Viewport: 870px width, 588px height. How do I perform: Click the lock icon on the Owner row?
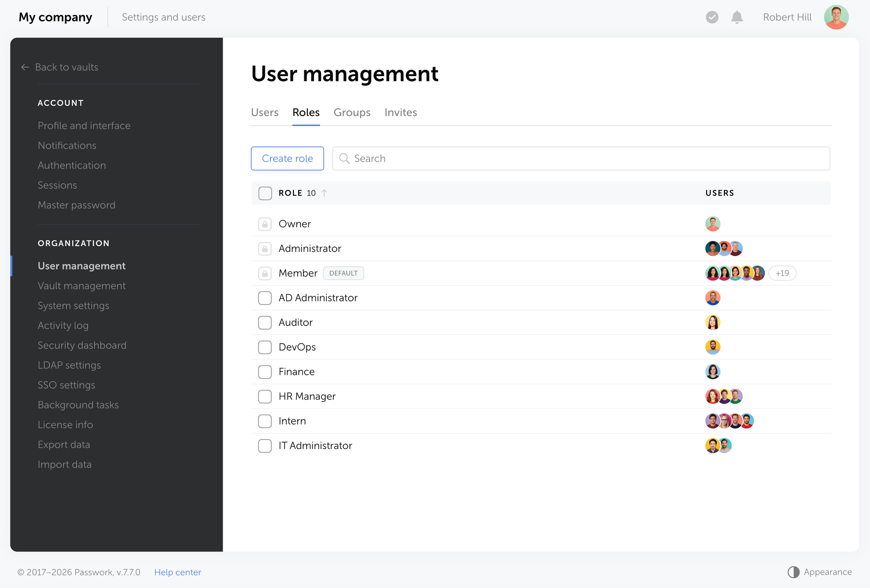point(265,224)
